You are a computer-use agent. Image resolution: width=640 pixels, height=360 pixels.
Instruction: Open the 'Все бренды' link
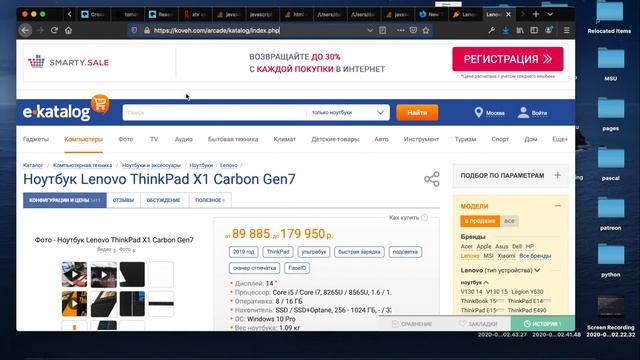(535, 256)
